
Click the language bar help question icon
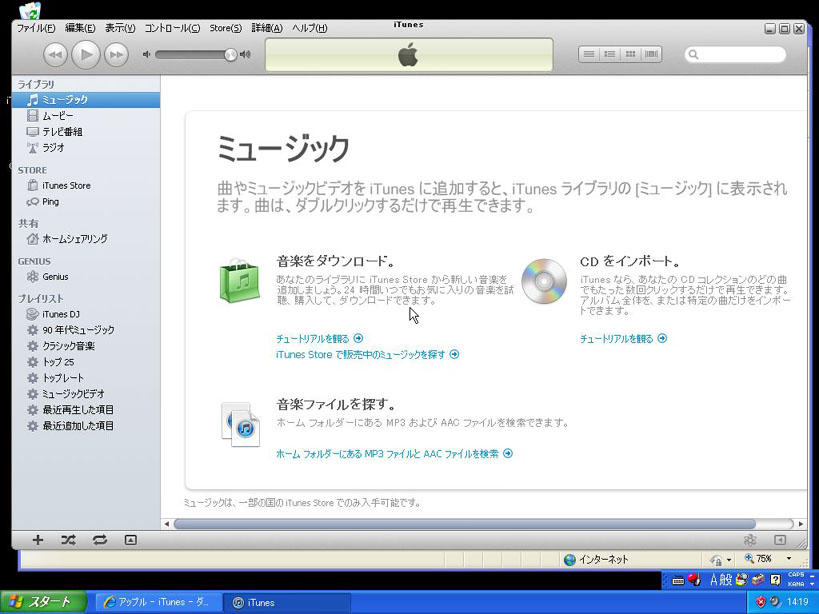776,580
